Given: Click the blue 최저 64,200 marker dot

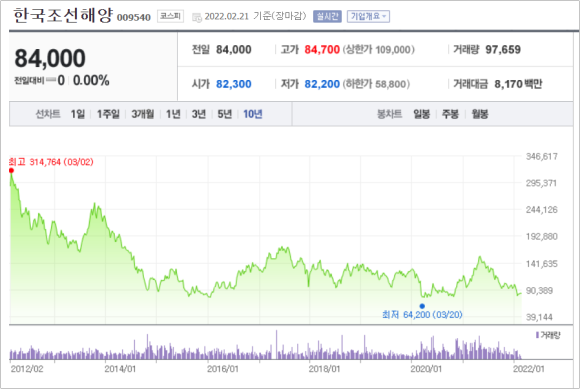Looking at the screenshot, I should 422,306.
